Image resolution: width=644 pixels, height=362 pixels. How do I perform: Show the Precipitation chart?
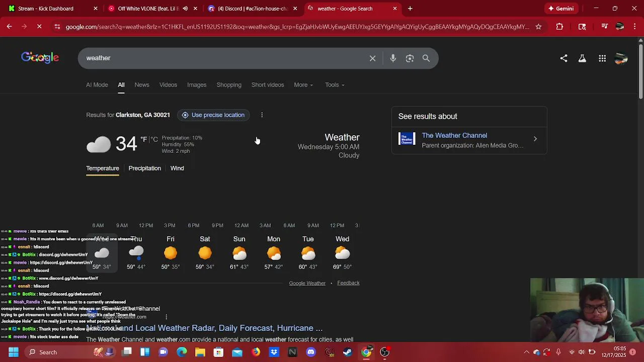[x=144, y=168]
